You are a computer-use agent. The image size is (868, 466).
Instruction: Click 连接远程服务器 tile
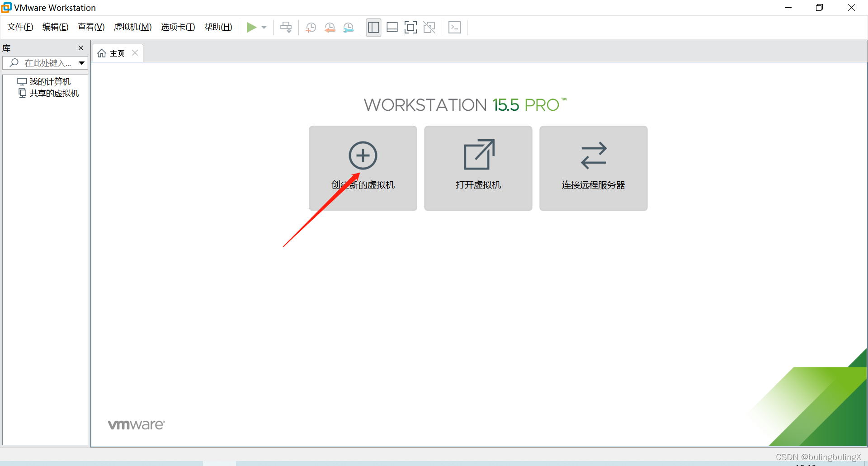[593, 168]
